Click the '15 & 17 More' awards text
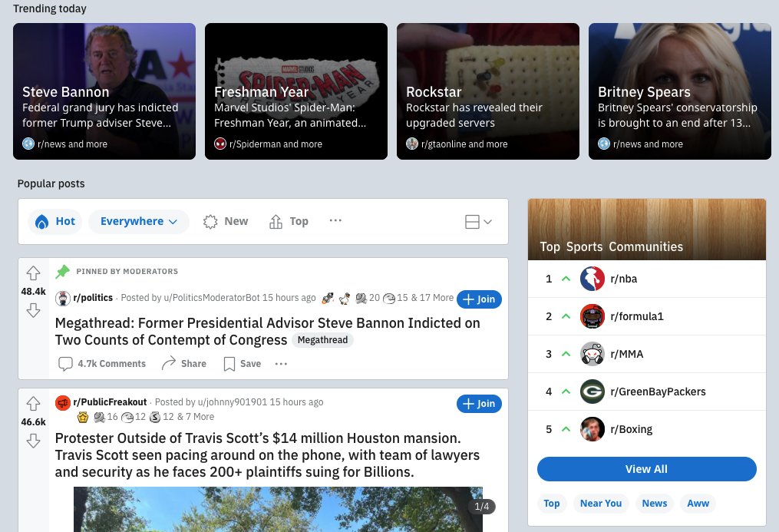 425,298
